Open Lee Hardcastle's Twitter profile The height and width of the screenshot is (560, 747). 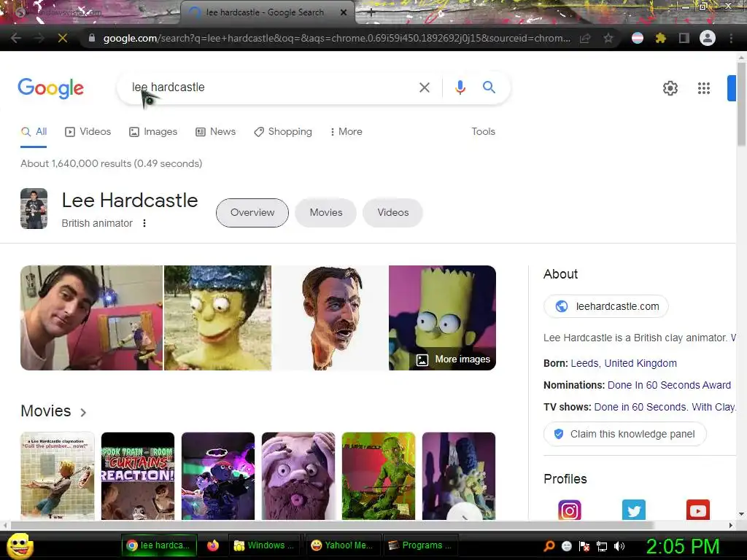(634, 510)
